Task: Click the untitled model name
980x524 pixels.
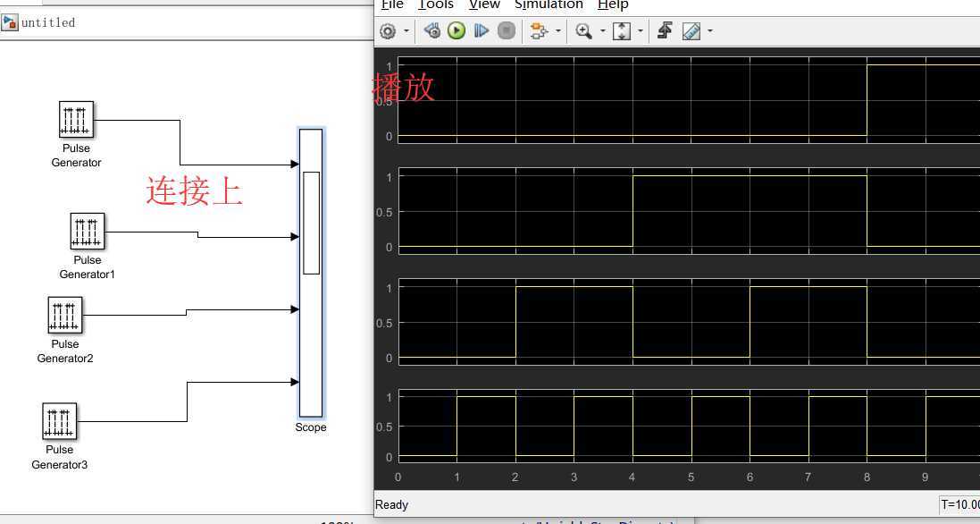Action: 48,22
